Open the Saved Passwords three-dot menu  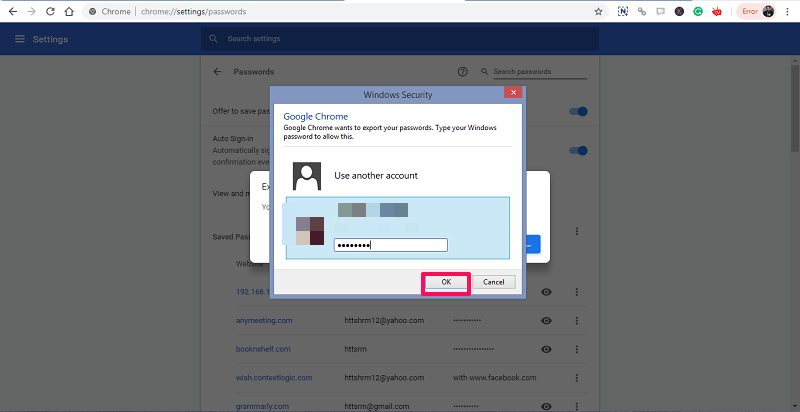pyautogui.click(x=577, y=231)
